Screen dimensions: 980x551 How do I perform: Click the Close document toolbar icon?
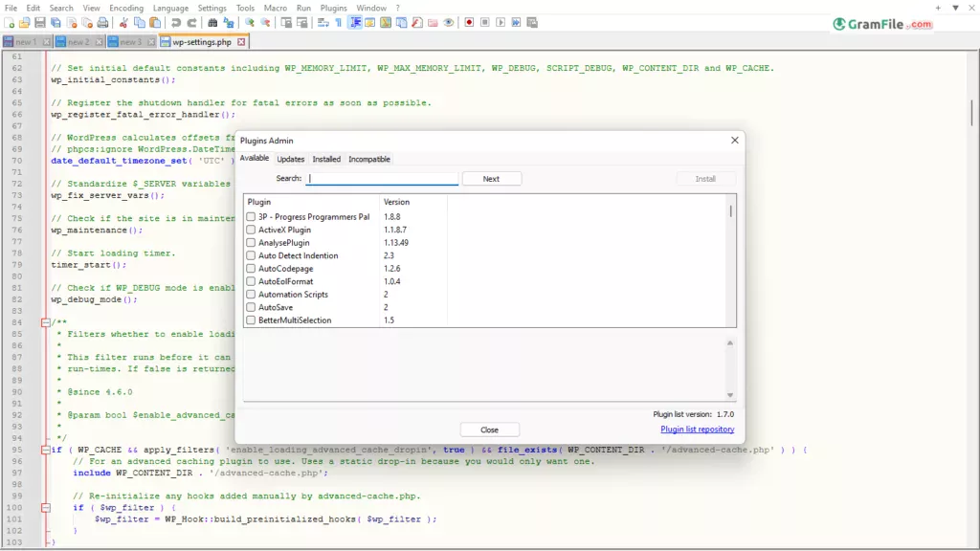point(72,23)
